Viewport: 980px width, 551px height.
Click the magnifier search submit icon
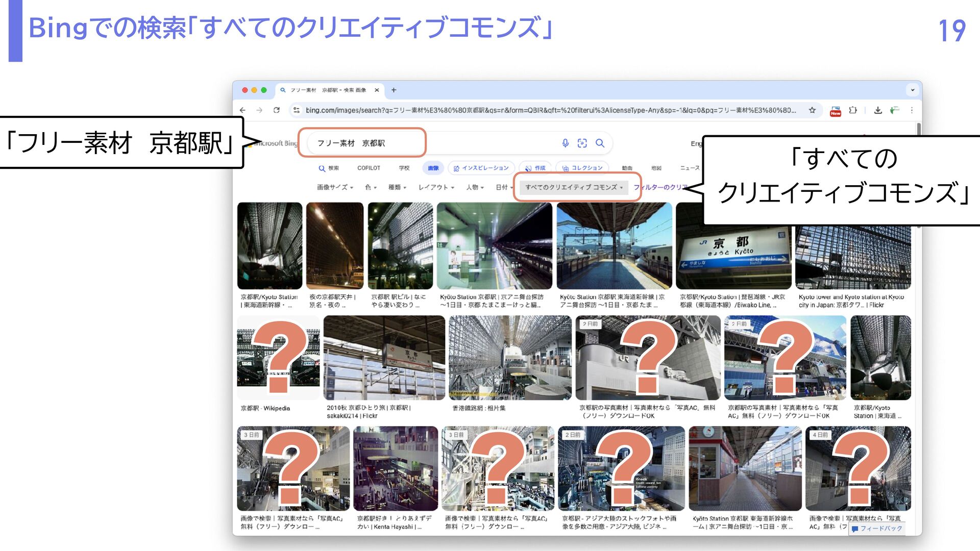point(600,143)
